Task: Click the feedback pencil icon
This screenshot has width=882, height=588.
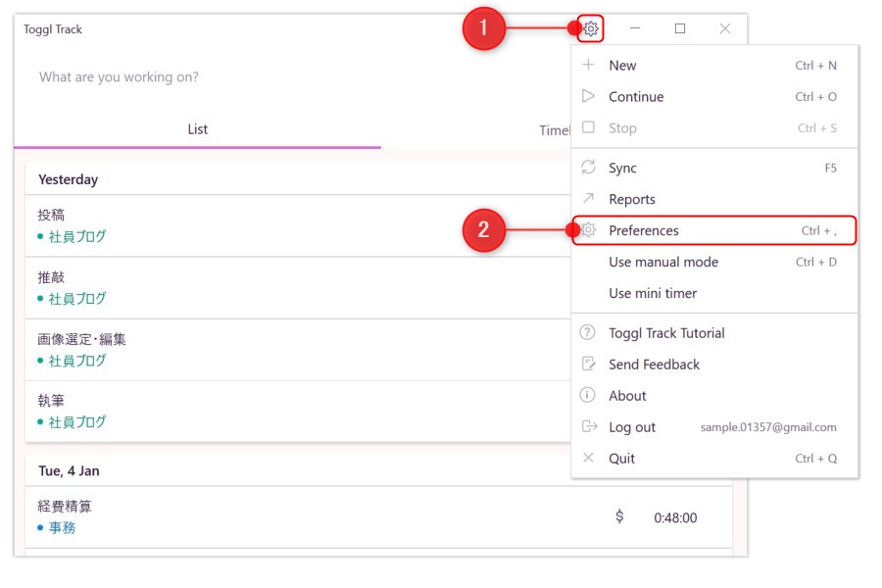Action: [x=588, y=364]
